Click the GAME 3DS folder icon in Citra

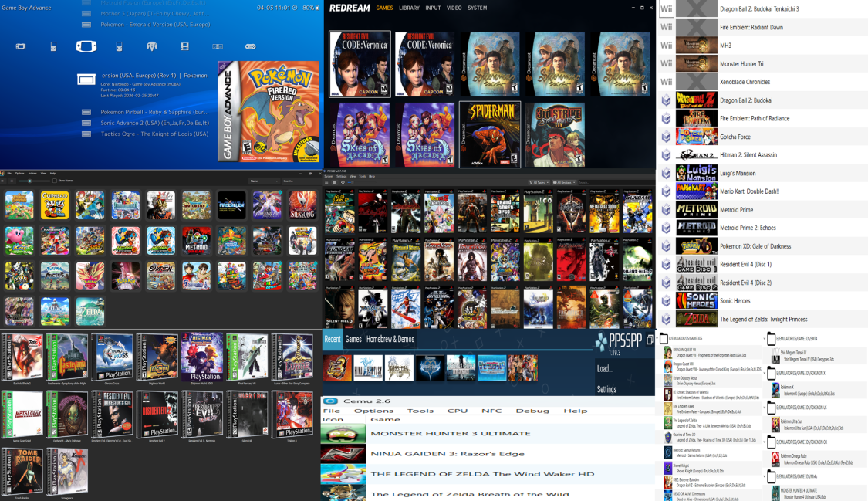pyautogui.click(x=664, y=338)
